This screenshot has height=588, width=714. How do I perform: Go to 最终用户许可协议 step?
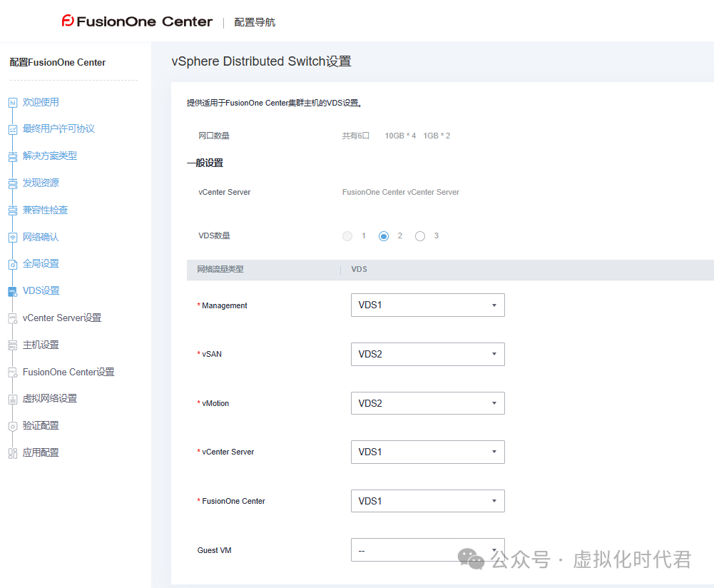pyautogui.click(x=58, y=129)
